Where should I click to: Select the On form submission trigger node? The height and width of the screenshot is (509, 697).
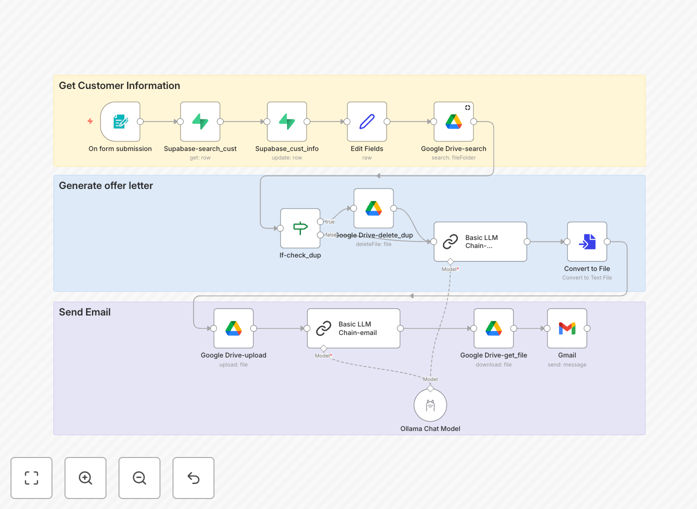(120, 121)
